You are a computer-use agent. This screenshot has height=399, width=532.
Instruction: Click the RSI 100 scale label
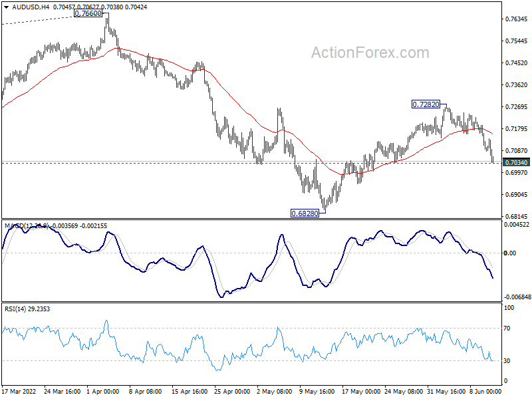[509, 308]
